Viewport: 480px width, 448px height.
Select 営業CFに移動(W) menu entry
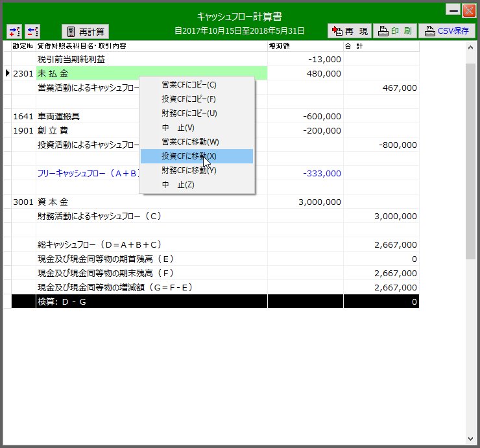tap(190, 142)
